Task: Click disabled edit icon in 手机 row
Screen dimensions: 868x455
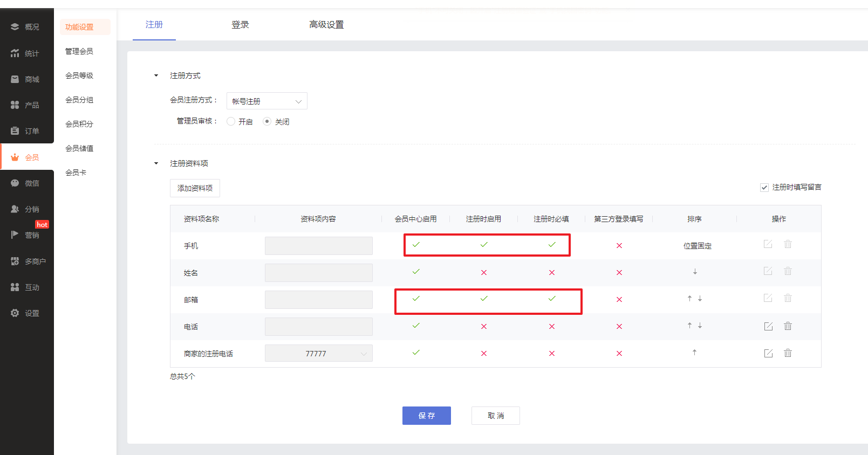Action: (x=768, y=244)
